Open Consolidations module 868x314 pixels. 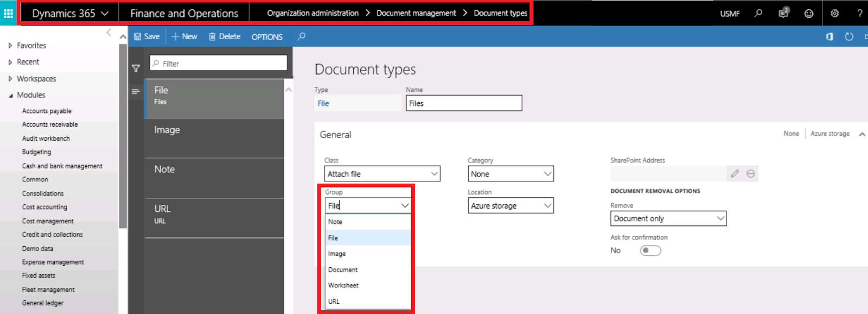[x=43, y=193]
